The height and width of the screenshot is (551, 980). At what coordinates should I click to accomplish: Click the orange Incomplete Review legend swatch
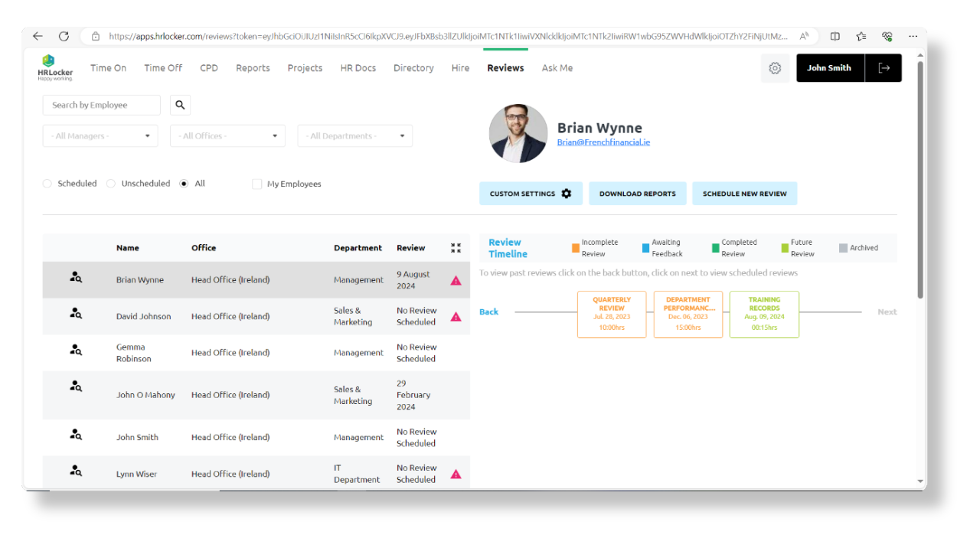(575, 247)
